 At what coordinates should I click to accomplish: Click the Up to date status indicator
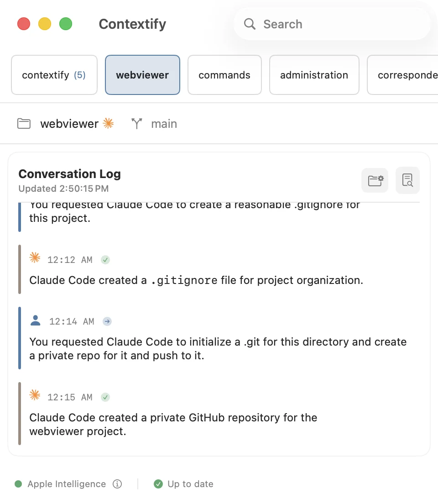click(183, 484)
